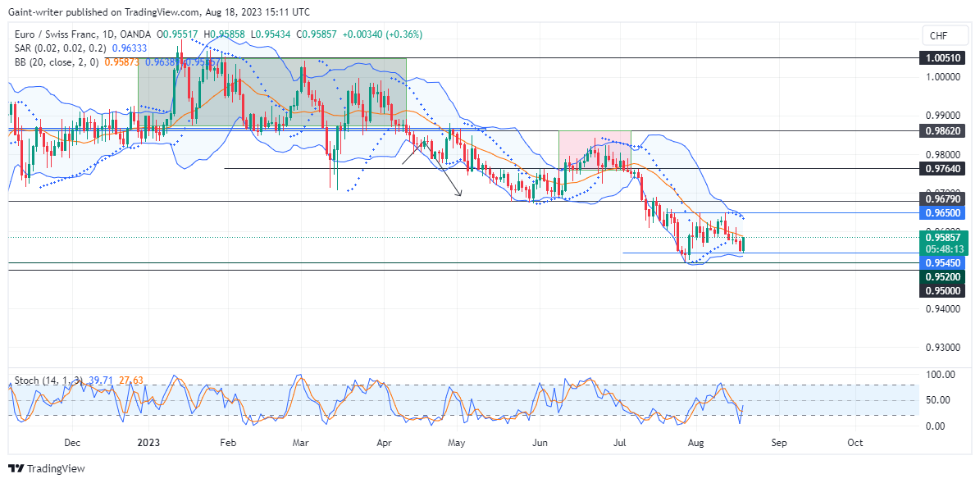
Task: Click the Dec label on time axis
Action: coord(72,442)
